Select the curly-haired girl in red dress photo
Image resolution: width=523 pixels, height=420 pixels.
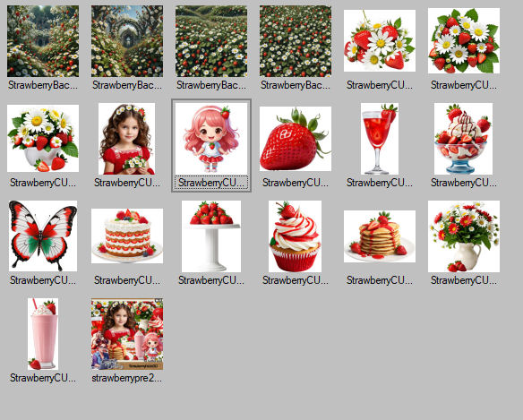(127, 139)
